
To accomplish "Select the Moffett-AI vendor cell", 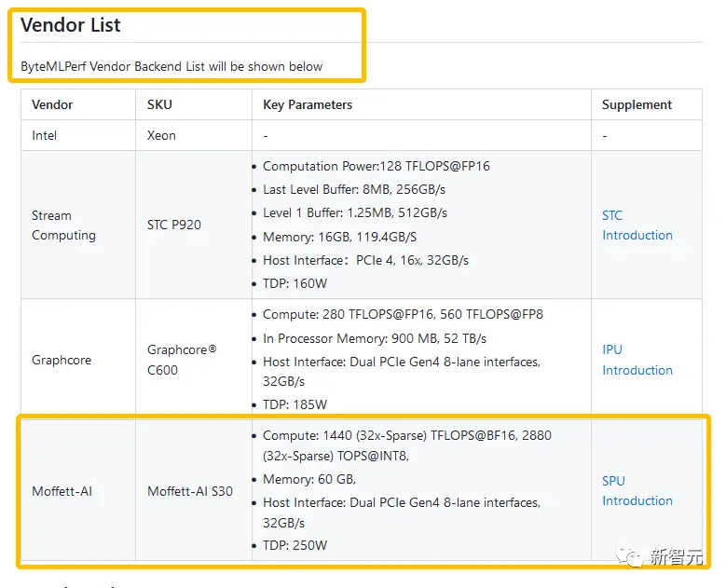I will [x=62, y=491].
